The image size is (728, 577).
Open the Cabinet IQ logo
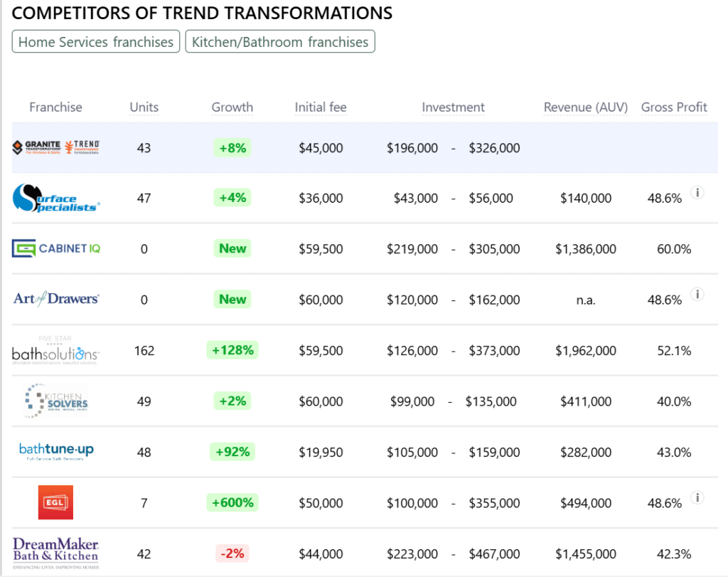55,248
